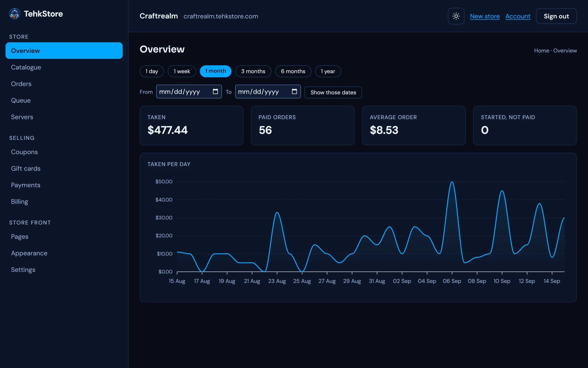Open the From date calendar picker icon
Viewport: 588px width, 368px height.
point(215,92)
